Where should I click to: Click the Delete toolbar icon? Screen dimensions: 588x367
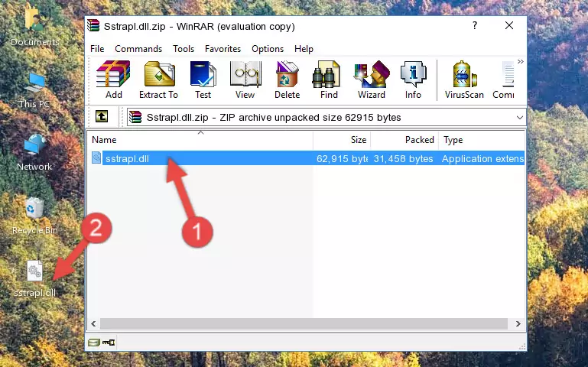[x=288, y=80]
